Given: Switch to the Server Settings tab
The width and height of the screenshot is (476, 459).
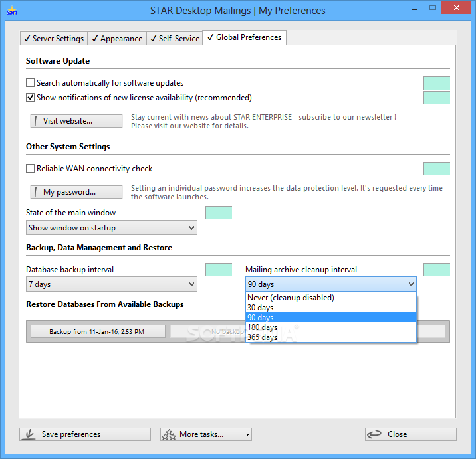Looking at the screenshot, I should click(x=54, y=39).
